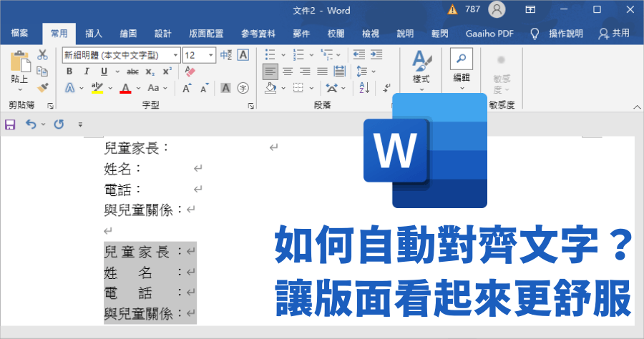Click the Distributed alignment icon
The height and width of the screenshot is (339, 644).
point(340,72)
